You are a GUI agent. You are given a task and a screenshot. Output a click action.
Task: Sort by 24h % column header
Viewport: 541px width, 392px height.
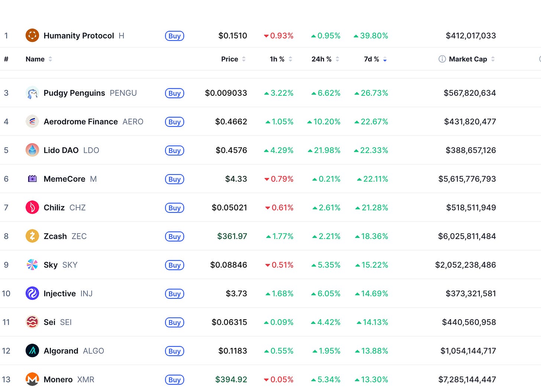(325, 59)
